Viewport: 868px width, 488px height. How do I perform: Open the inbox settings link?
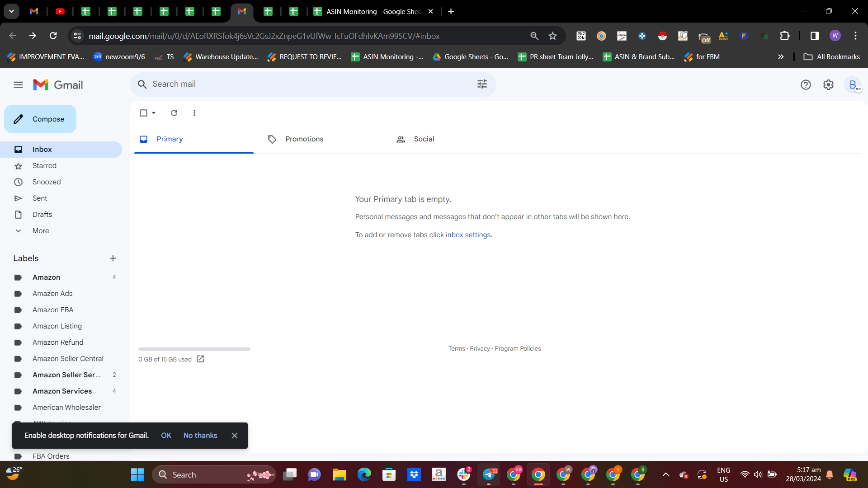[468, 235]
